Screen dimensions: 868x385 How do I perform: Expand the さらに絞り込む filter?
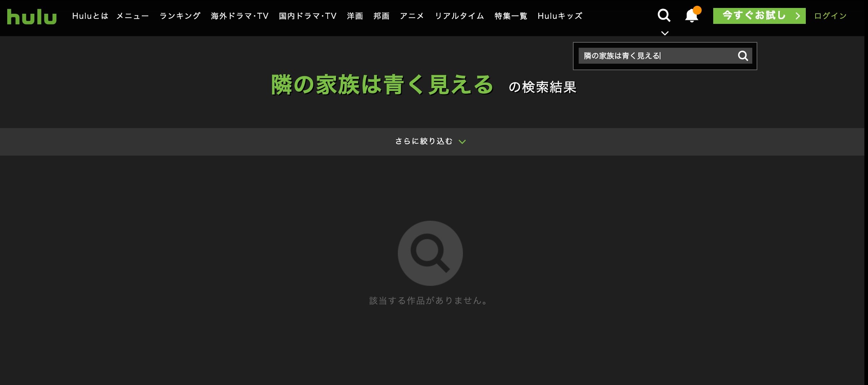coord(424,141)
